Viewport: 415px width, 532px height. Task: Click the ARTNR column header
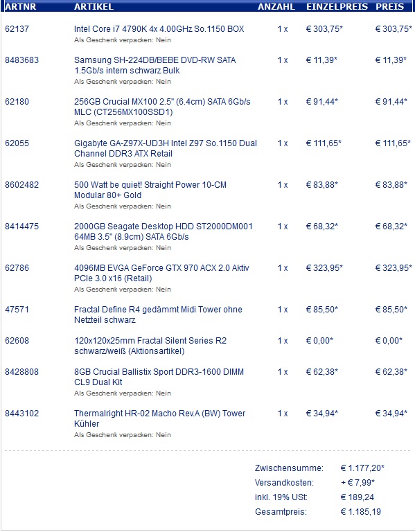(x=21, y=6)
